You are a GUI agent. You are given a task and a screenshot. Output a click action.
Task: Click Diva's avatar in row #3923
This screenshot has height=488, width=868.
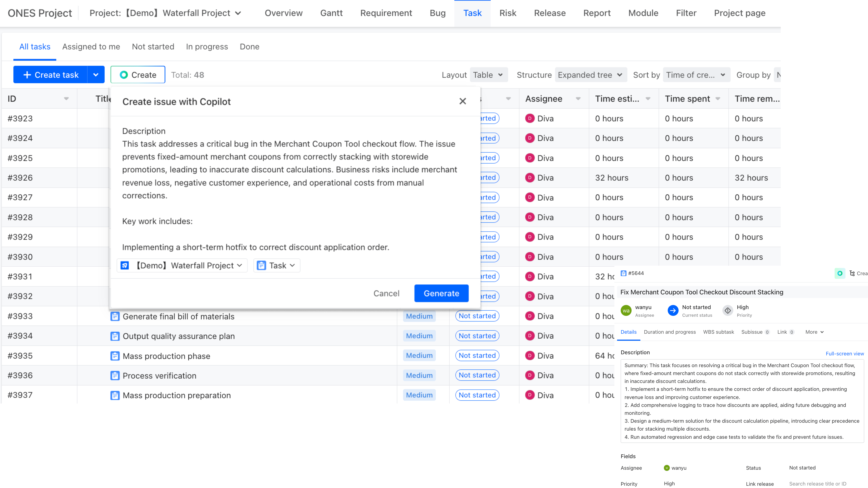pos(530,118)
